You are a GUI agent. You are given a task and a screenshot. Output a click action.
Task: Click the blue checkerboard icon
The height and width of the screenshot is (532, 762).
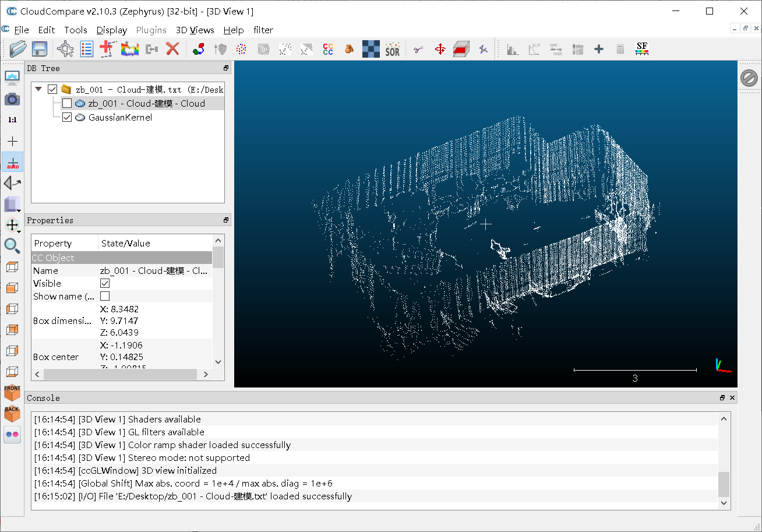point(371,49)
